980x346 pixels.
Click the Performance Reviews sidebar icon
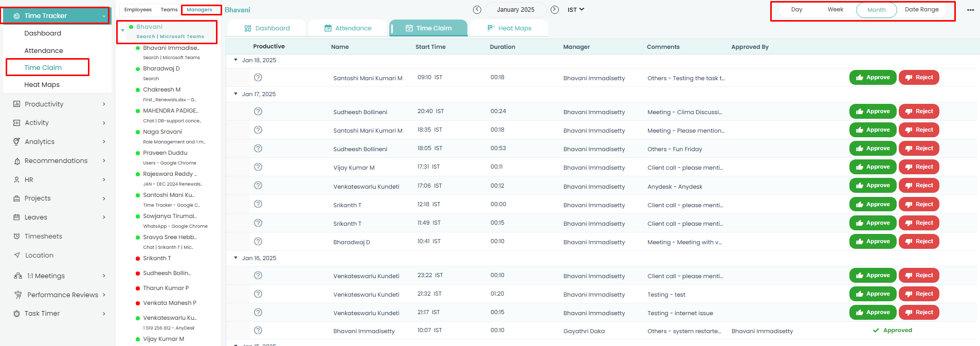18,295
